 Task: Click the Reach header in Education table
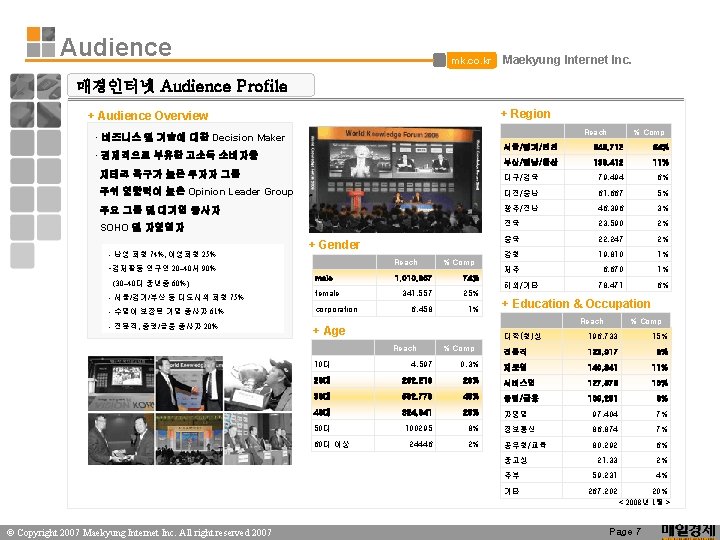[x=592, y=321]
